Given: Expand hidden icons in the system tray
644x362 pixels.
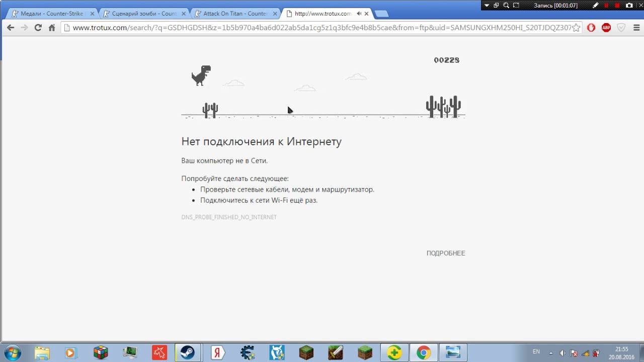Looking at the screenshot, I should 550,352.
